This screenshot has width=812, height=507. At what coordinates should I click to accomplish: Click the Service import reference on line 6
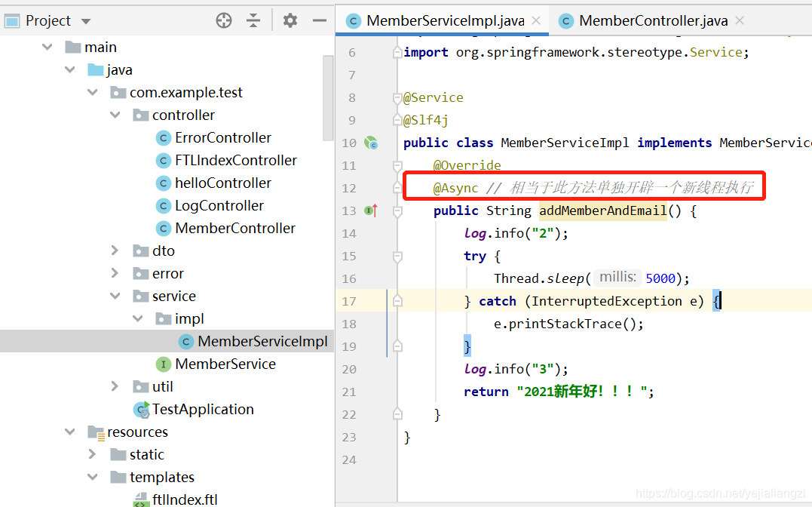[x=715, y=52]
